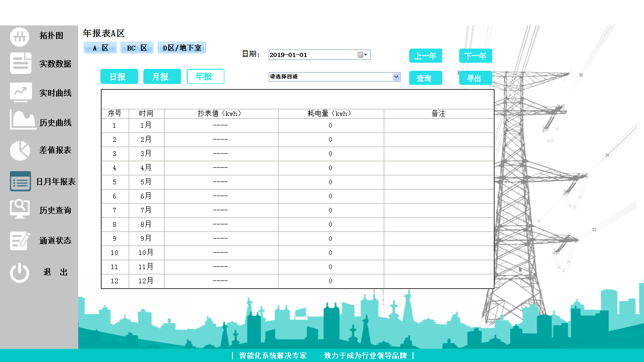Image resolution: width=644 pixels, height=362 pixels.
Task: Switch to the 日报 daily report tab
Action: [119, 76]
